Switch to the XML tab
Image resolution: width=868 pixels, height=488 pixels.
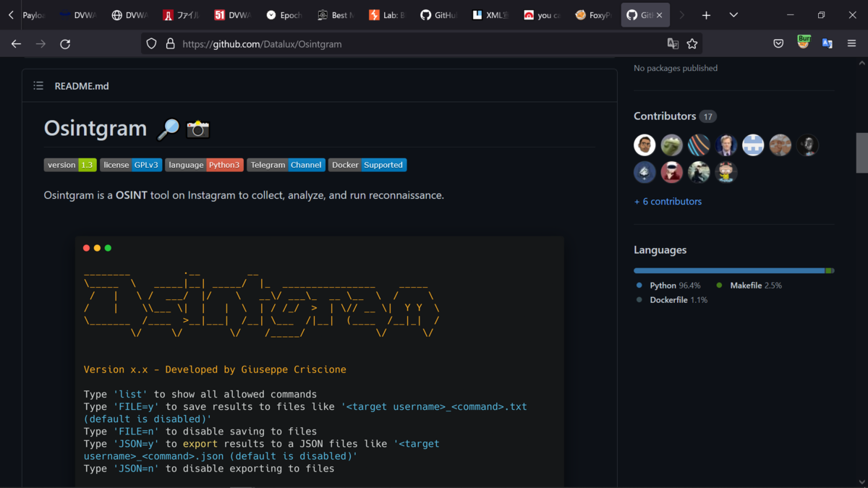490,15
